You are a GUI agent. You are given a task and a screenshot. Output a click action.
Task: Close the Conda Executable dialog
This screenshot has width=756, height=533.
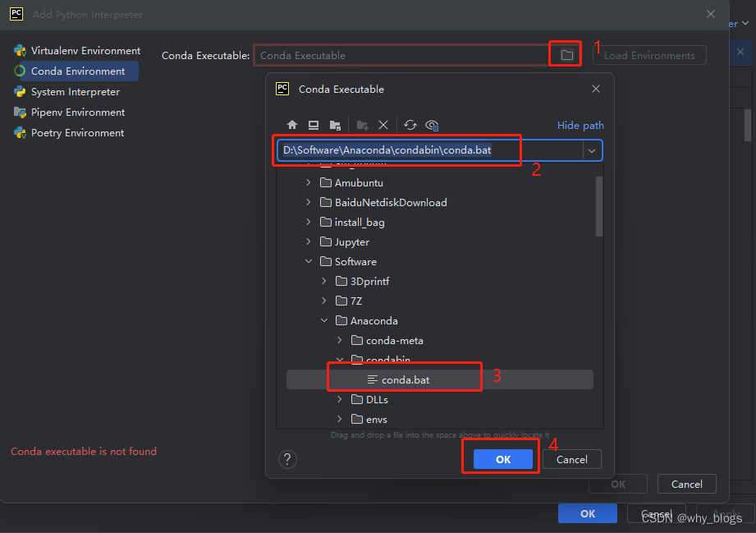coord(596,89)
